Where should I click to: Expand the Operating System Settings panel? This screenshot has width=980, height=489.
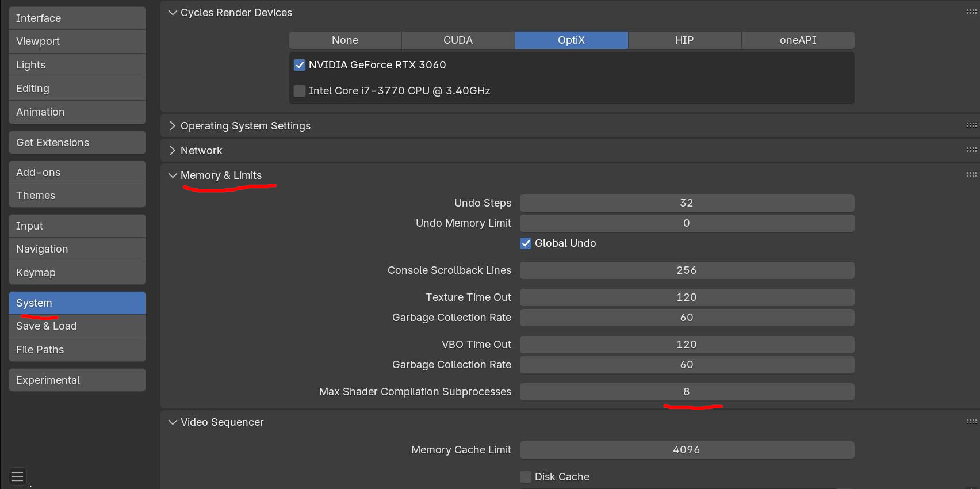[173, 126]
